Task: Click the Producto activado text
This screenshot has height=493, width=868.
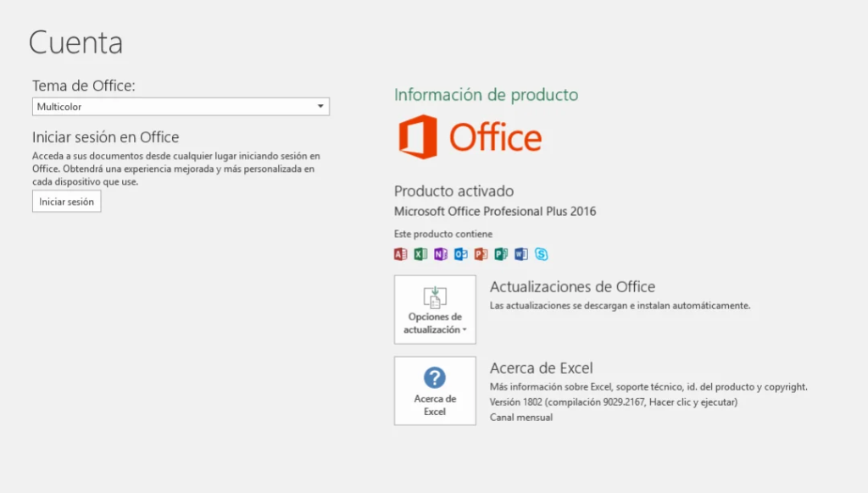Action: 454,191
